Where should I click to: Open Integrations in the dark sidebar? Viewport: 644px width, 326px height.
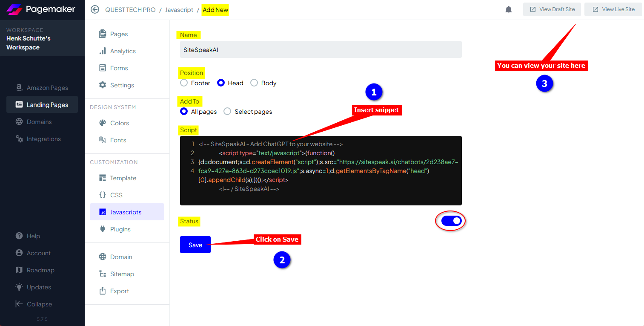[x=42, y=139]
